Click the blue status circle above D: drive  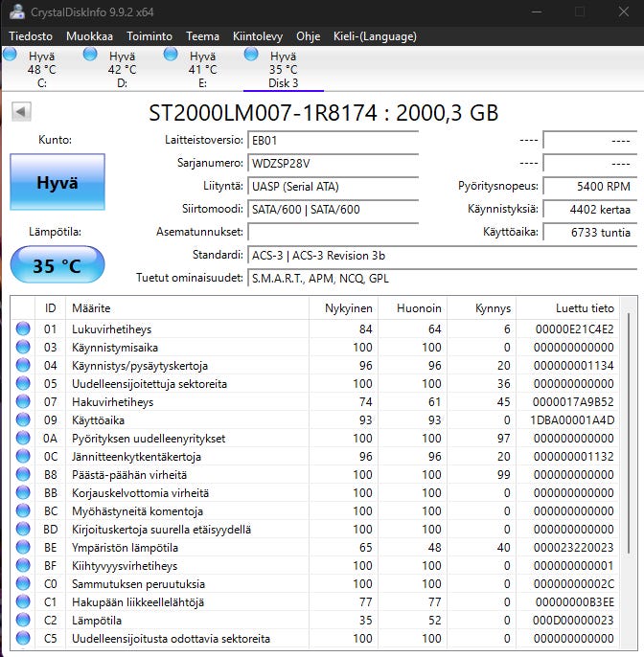[x=90, y=54]
